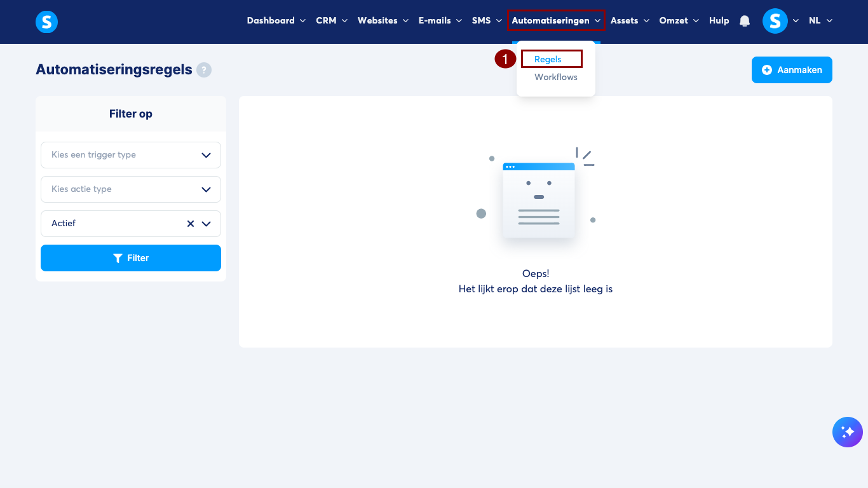Viewport: 868px width, 488px height.
Task: Click the Systeme logo in header
Action: click(x=46, y=22)
